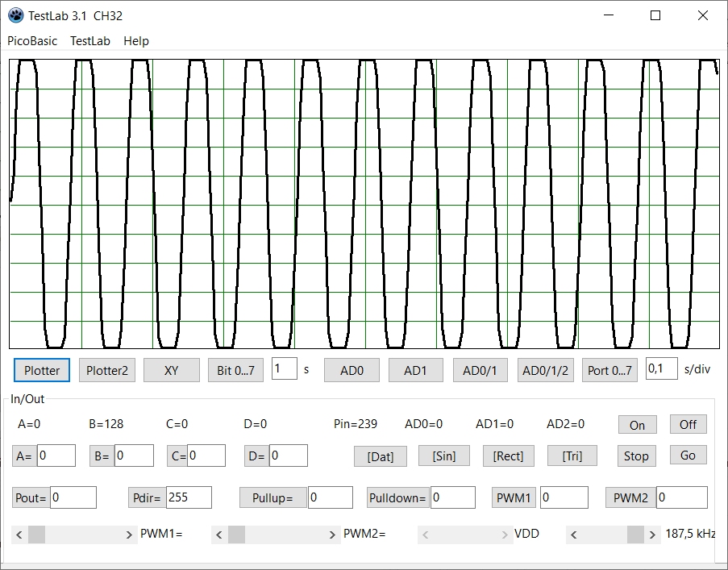The width and height of the screenshot is (728, 570).
Task: Select the Plotter2 mode button
Action: pyautogui.click(x=107, y=370)
